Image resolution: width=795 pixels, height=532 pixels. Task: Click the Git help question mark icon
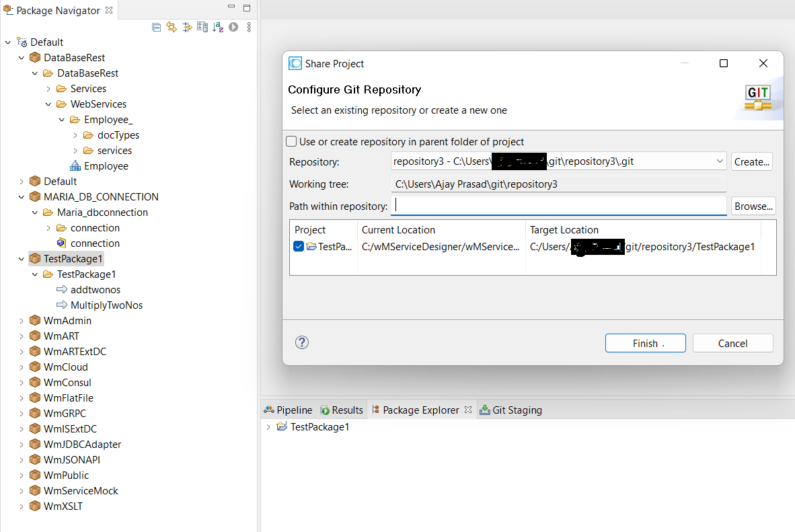point(301,342)
